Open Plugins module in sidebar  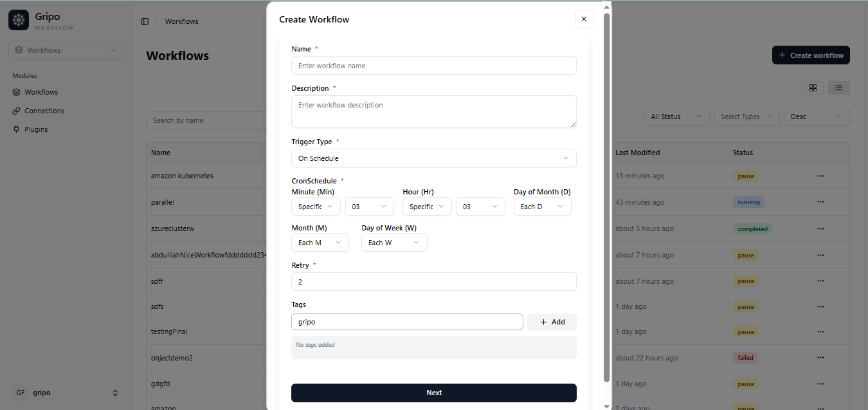(36, 129)
